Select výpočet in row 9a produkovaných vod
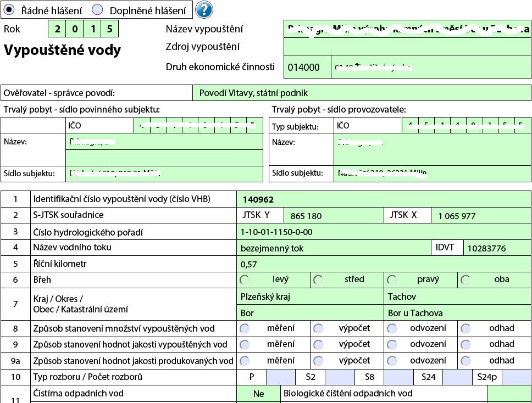Image resolution: width=532 pixels, height=403 pixels. 318,361
